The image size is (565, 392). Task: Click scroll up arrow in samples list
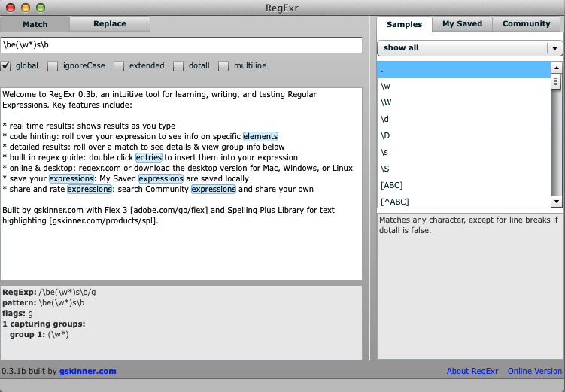click(557, 68)
